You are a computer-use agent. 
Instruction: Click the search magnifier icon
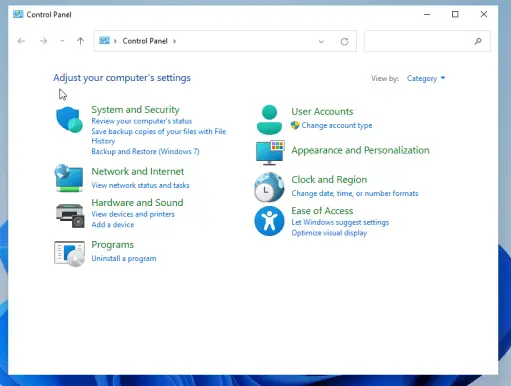click(x=478, y=41)
